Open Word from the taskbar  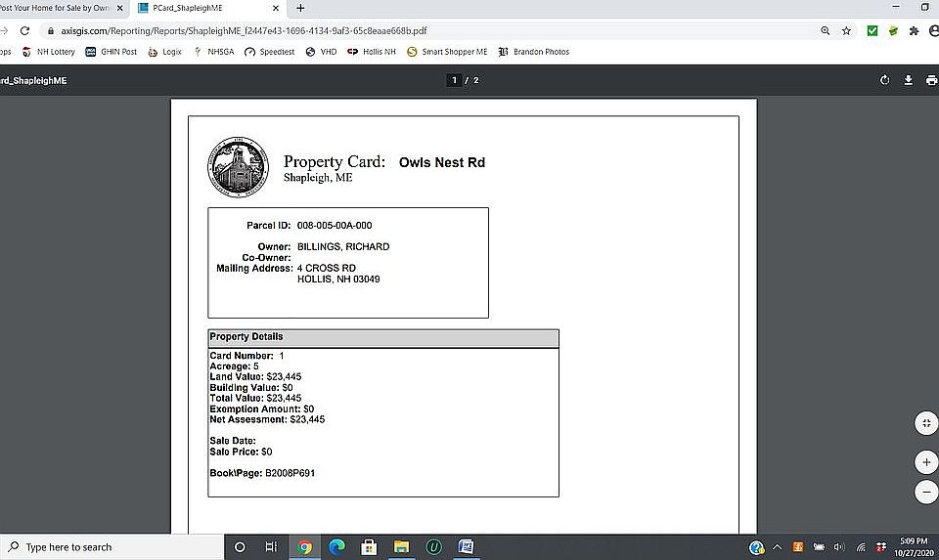click(x=466, y=547)
